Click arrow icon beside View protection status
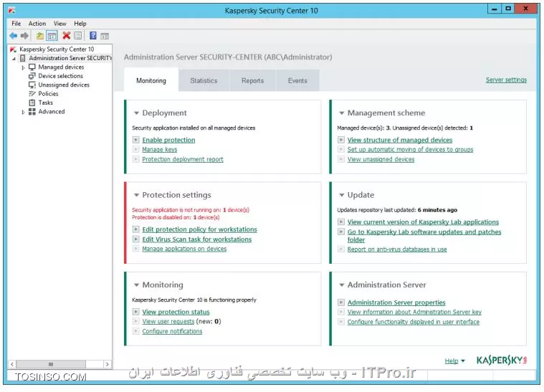The width and height of the screenshot is (544, 392). tap(136, 312)
